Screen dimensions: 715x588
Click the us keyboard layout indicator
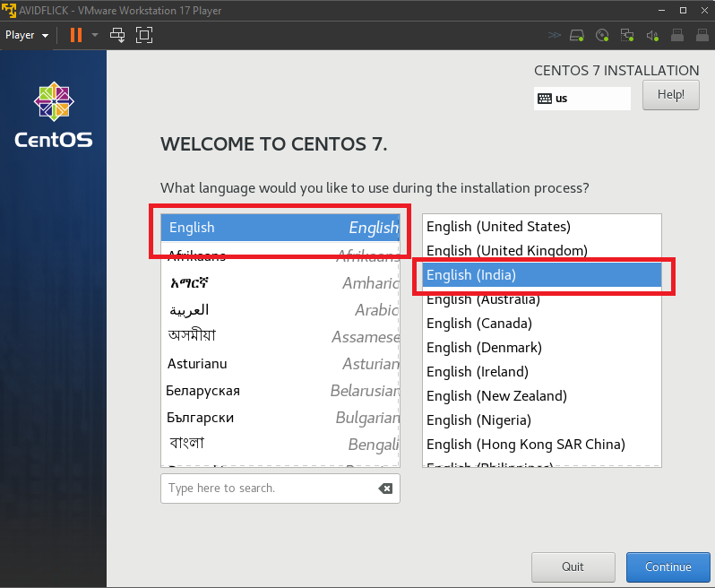(x=581, y=99)
